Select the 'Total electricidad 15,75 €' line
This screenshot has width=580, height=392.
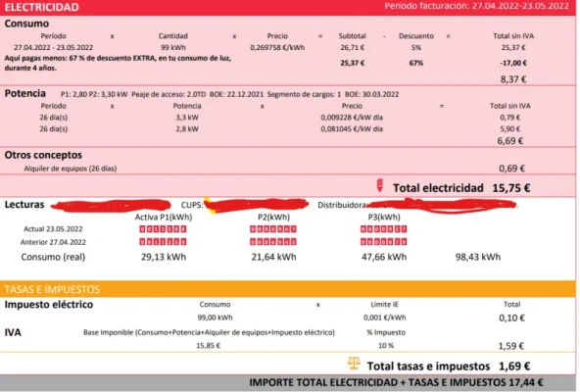[x=461, y=188]
